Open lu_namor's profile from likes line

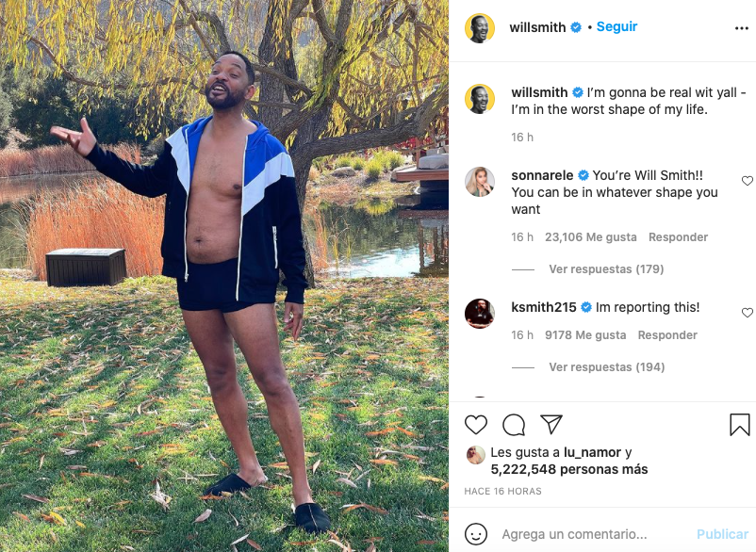tap(592, 453)
